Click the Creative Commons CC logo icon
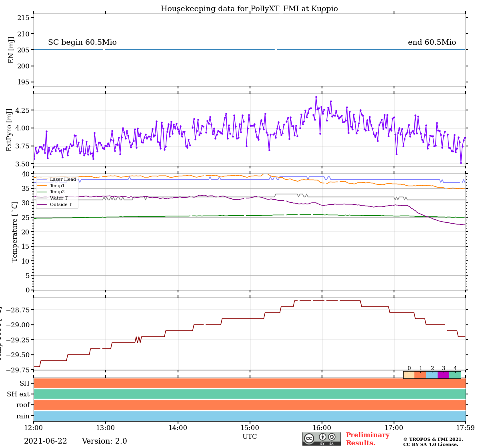This screenshot has height=448, width=480. [309, 438]
